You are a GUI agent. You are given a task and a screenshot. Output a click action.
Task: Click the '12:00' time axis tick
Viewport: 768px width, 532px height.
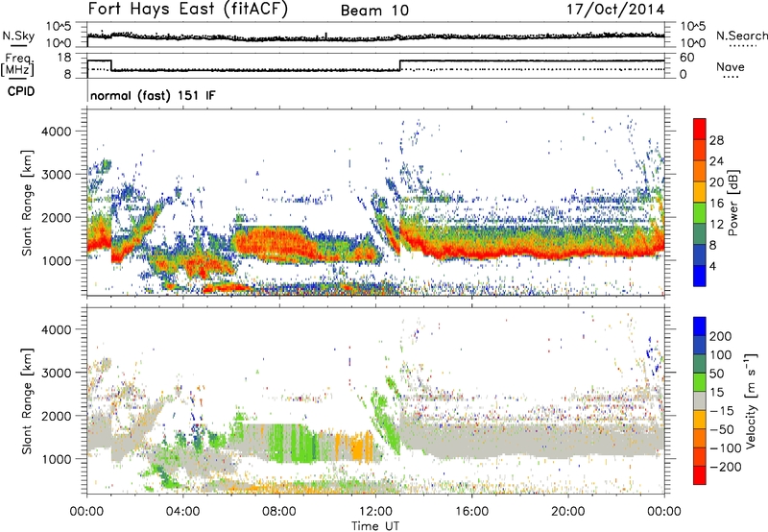pos(375,512)
